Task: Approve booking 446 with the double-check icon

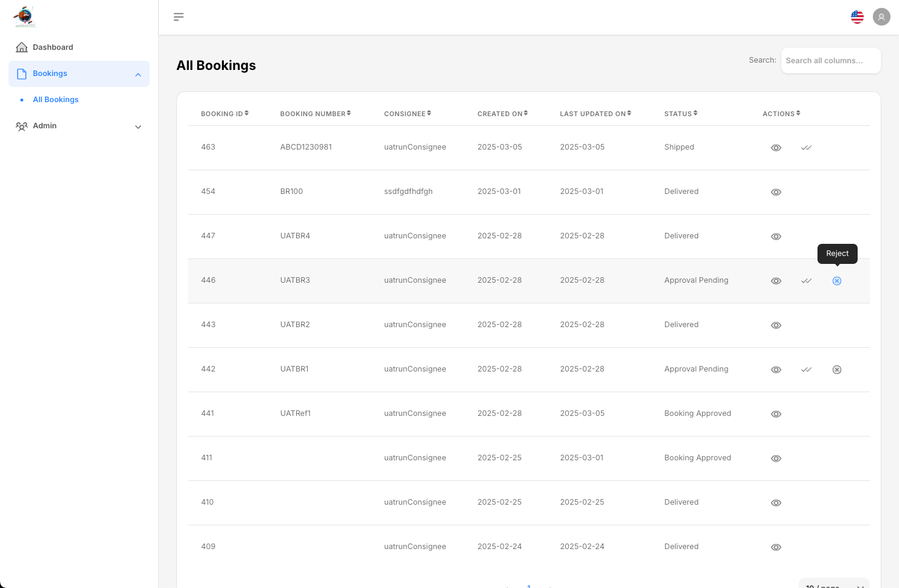Action: click(x=806, y=281)
